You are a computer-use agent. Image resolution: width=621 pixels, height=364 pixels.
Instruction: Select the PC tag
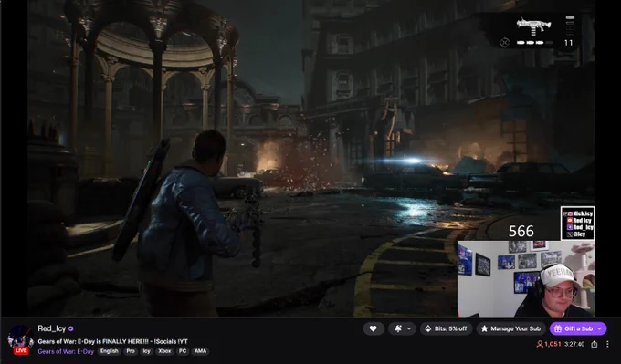[183, 351]
